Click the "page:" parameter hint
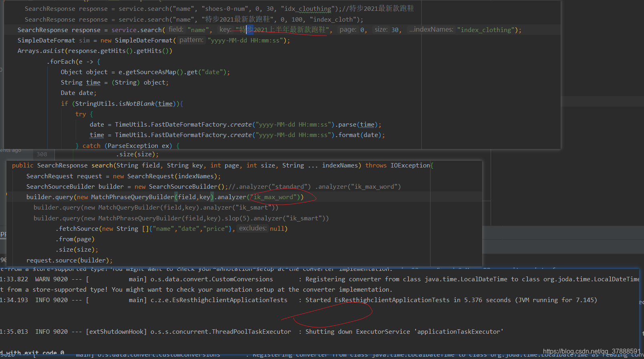The width and height of the screenshot is (644, 359). coord(348,30)
